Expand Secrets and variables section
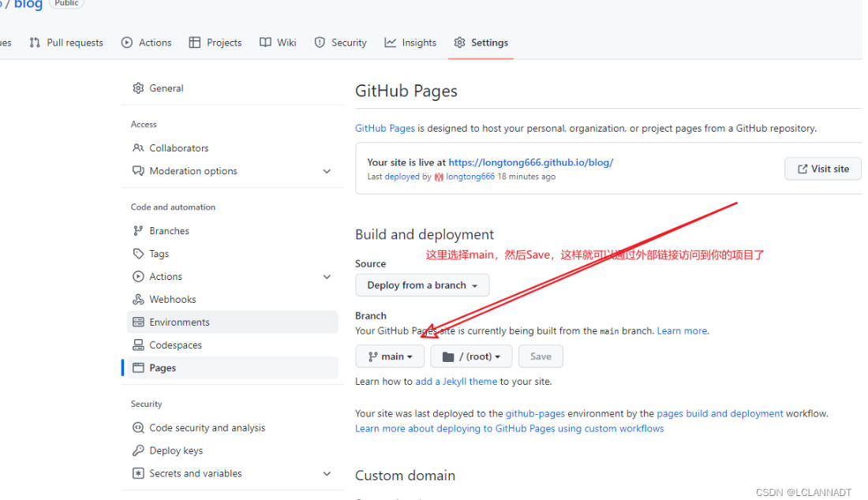 pos(327,474)
